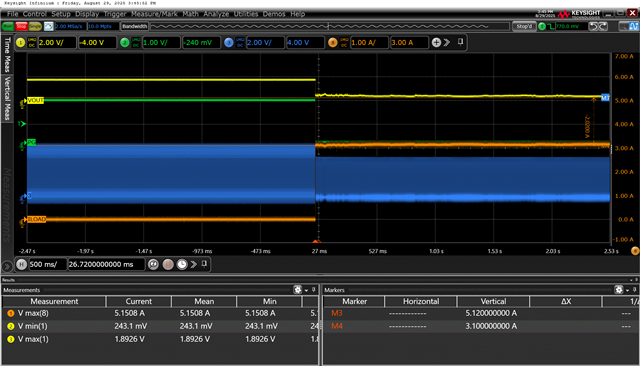
Task: Open the Help menu
Action: click(x=298, y=14)
